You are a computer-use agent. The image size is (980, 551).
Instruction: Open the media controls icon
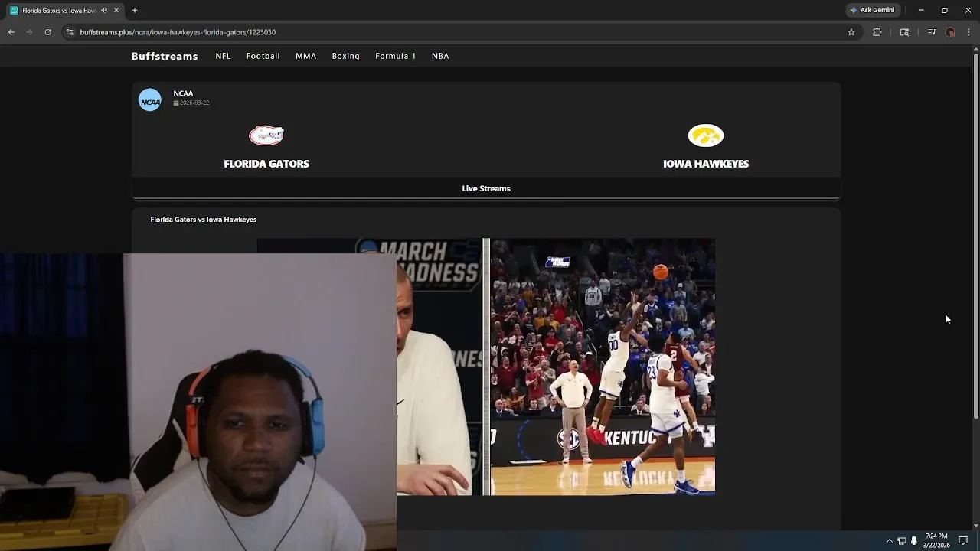pyautogui.click(x=932, y=32)
